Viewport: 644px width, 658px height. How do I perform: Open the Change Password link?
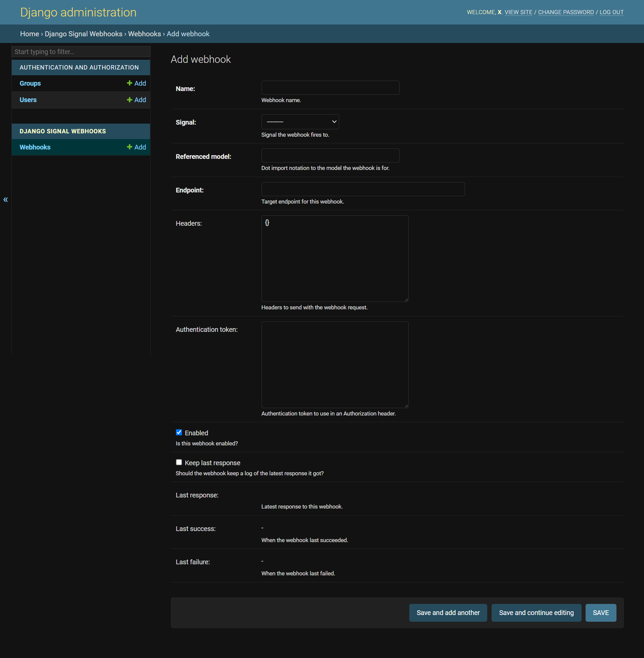click(x=566, y=12)
